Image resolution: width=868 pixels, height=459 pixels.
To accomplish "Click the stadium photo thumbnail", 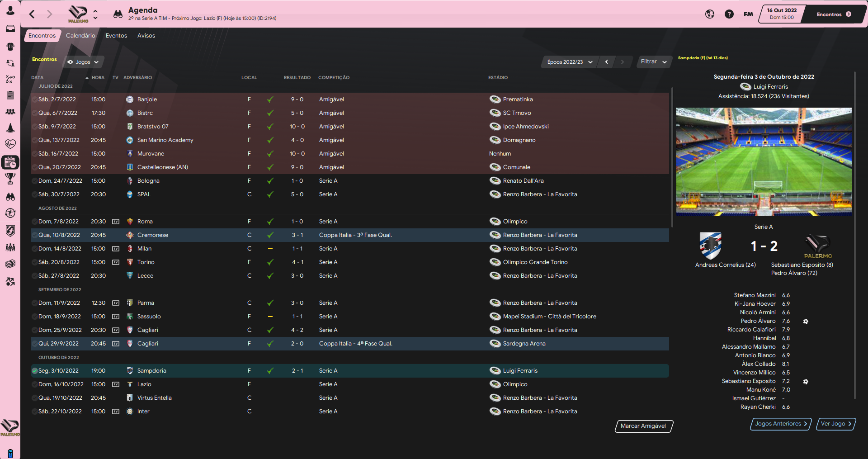I will pos(764,161).
